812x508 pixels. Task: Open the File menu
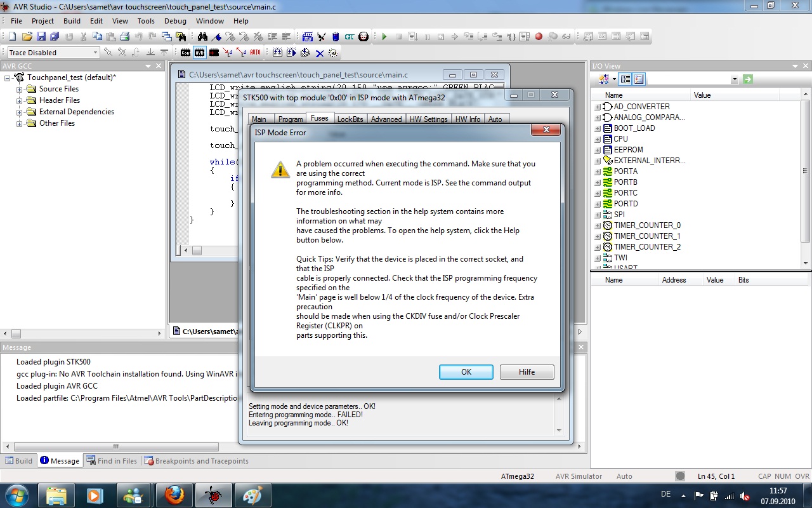pos(16,21)
